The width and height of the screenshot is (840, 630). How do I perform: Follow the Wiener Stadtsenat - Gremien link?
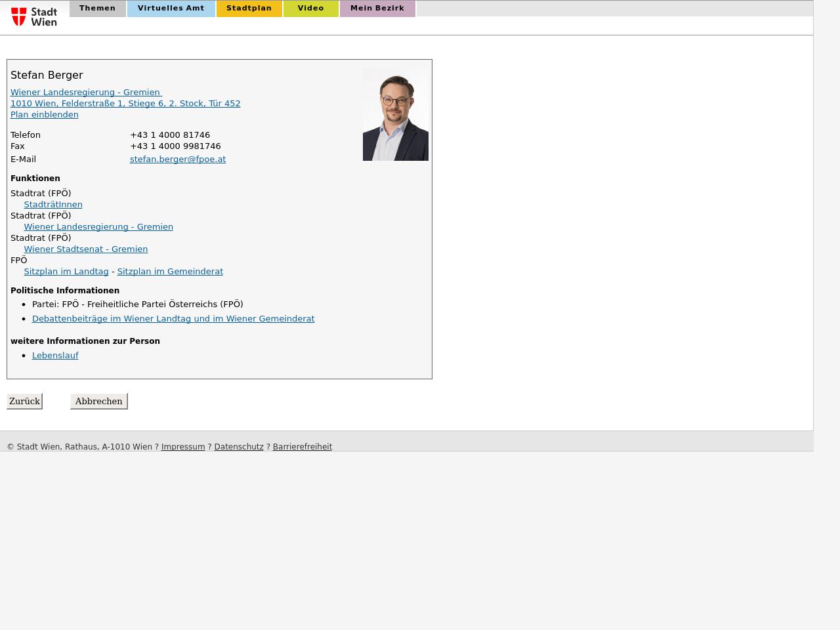[86, 249]
